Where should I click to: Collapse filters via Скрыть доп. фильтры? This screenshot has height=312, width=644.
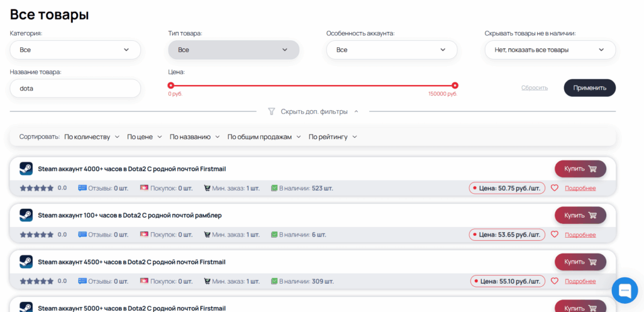click(x=314, y=111)
